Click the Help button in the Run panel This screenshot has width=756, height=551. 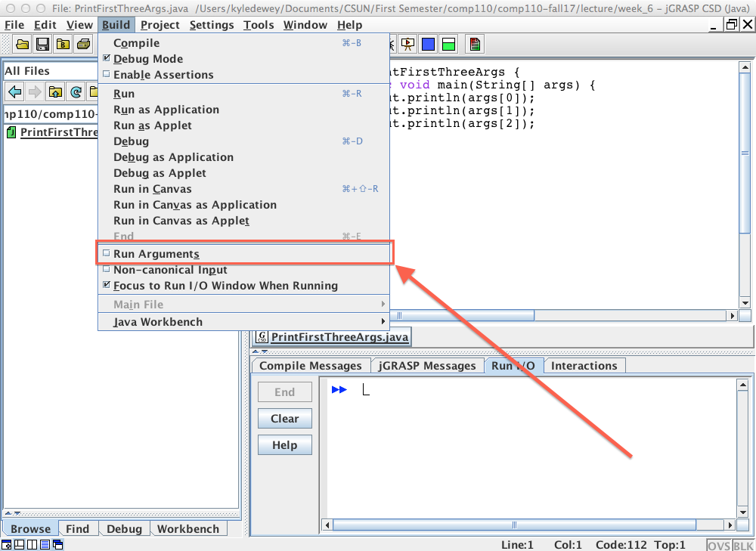coord(284,444)
